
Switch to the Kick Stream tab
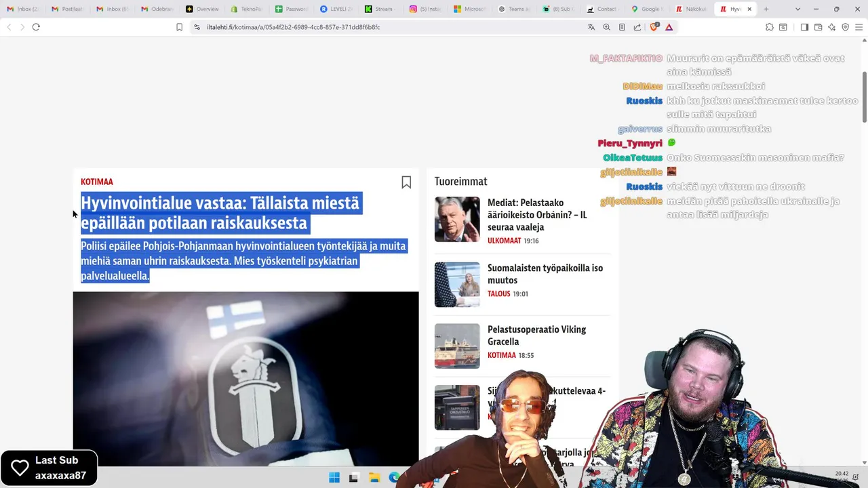pos(381,9)
